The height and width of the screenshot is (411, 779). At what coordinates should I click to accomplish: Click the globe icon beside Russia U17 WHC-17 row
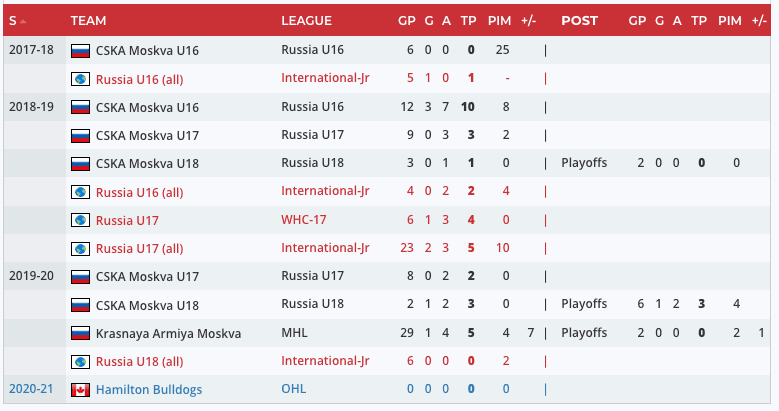pos(80,220)
